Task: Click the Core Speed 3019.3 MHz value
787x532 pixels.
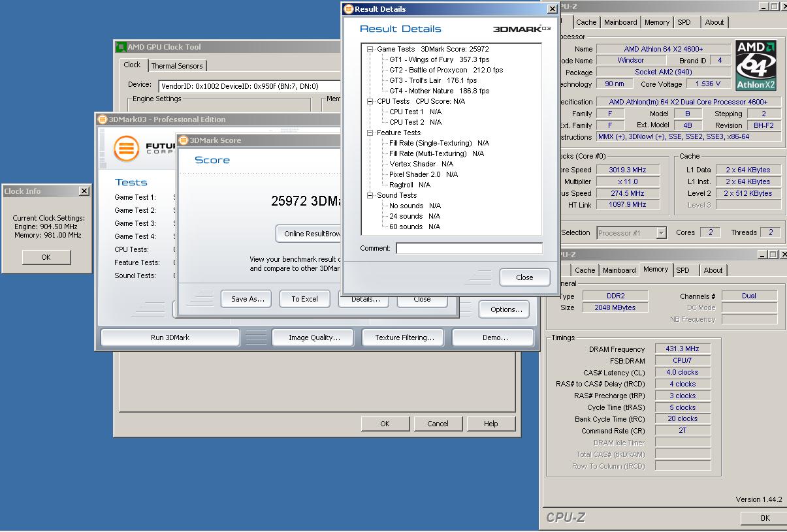Action: (x=627, y=170)
